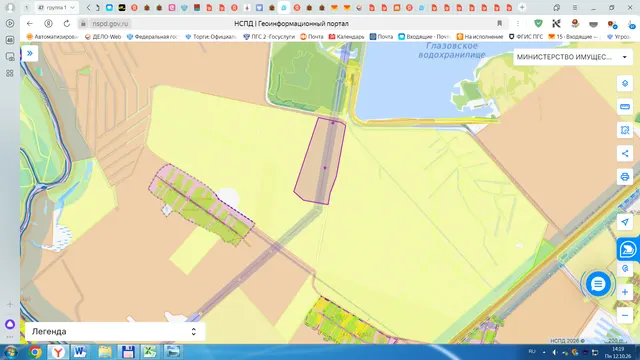Open the tab history icon near the hamburger menu
Image resolution: width=640 pixels, height=360 pixels.
[x=556, y=8]
